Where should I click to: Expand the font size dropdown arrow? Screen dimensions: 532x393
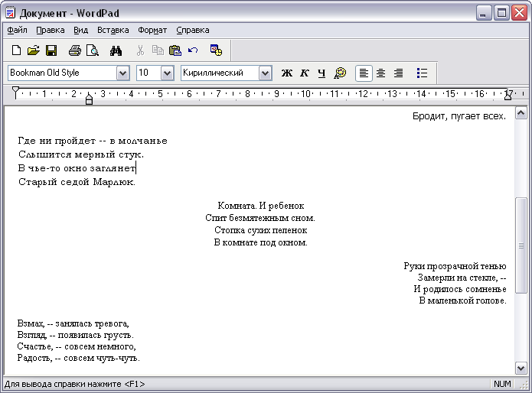pyautogui.click(x=167, y=73)
